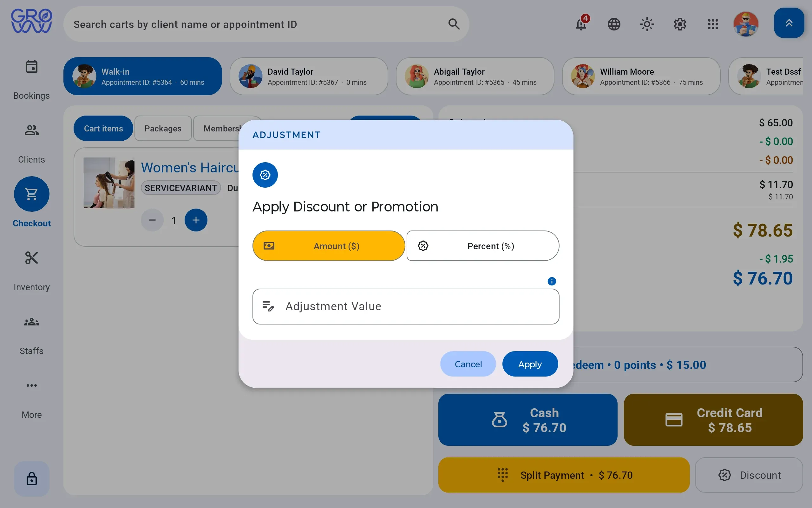Select the Walk-in appointment #5364 cart
This screenshot has height=508, width=812.
[143, 76]
